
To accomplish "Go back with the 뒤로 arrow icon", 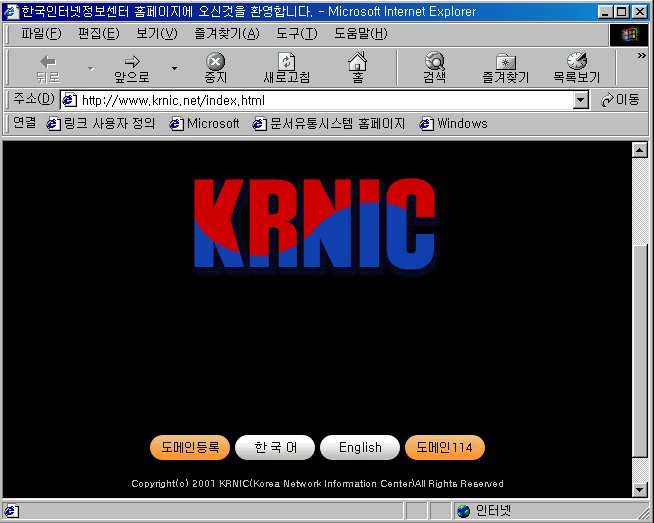I will coord(48,62).
